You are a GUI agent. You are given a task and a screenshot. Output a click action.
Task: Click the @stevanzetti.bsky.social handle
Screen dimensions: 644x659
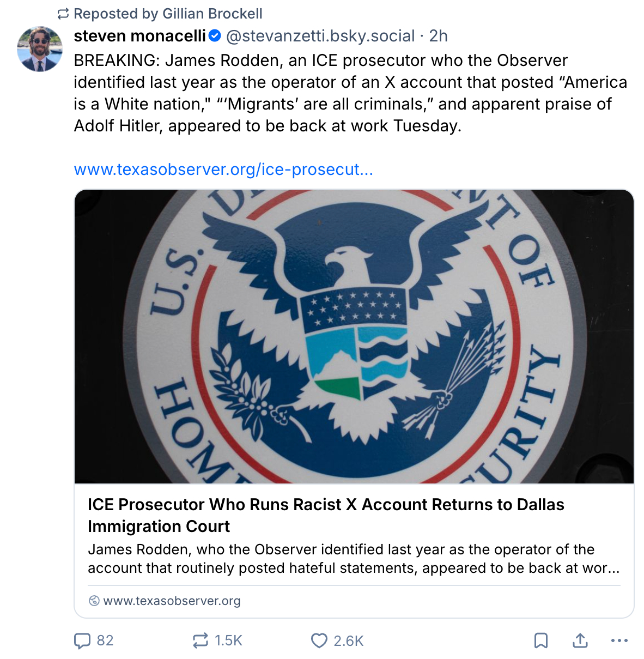320,36
